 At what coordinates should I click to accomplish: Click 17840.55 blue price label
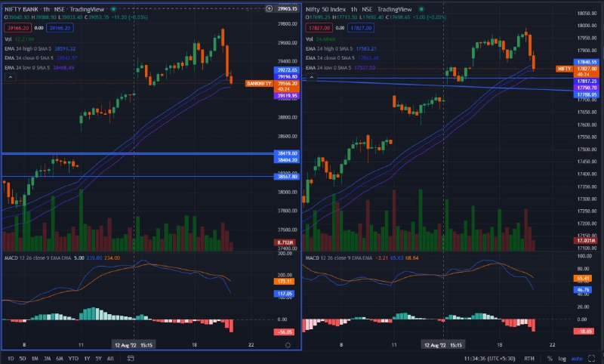(x=587, y=62)
